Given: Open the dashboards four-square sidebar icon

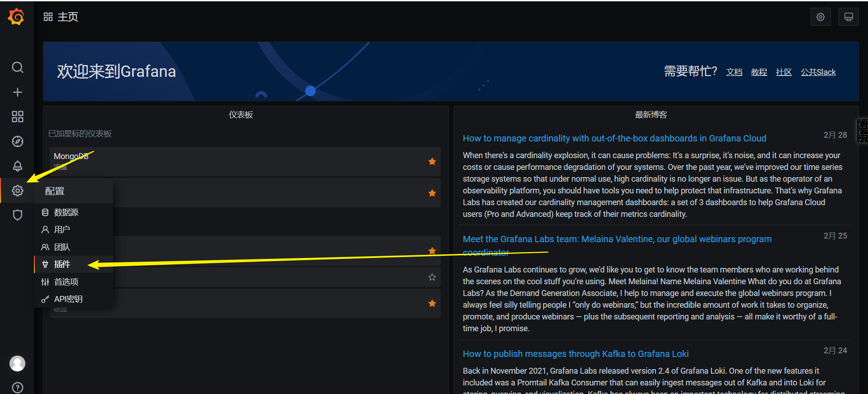Looking at the screenshot, I should (x=17, y=117).
